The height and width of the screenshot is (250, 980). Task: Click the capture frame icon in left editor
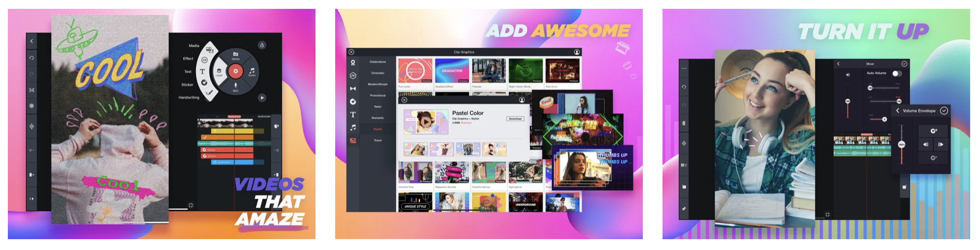[x=31, y=90]
